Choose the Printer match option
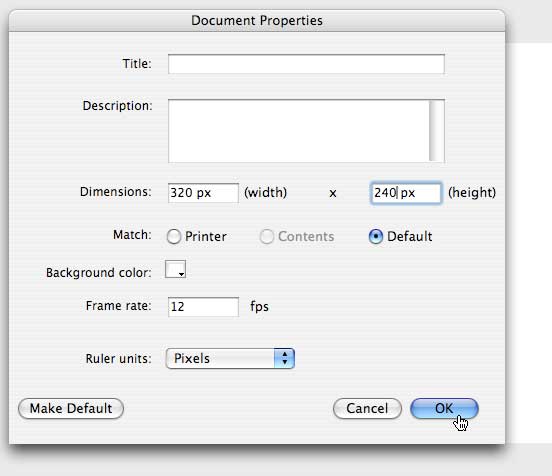Screen dimensions: 552x476 click(x=174, y=237)
